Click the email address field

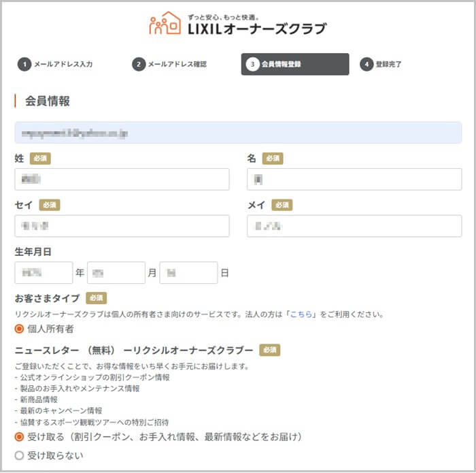click(x=238, y=133)
